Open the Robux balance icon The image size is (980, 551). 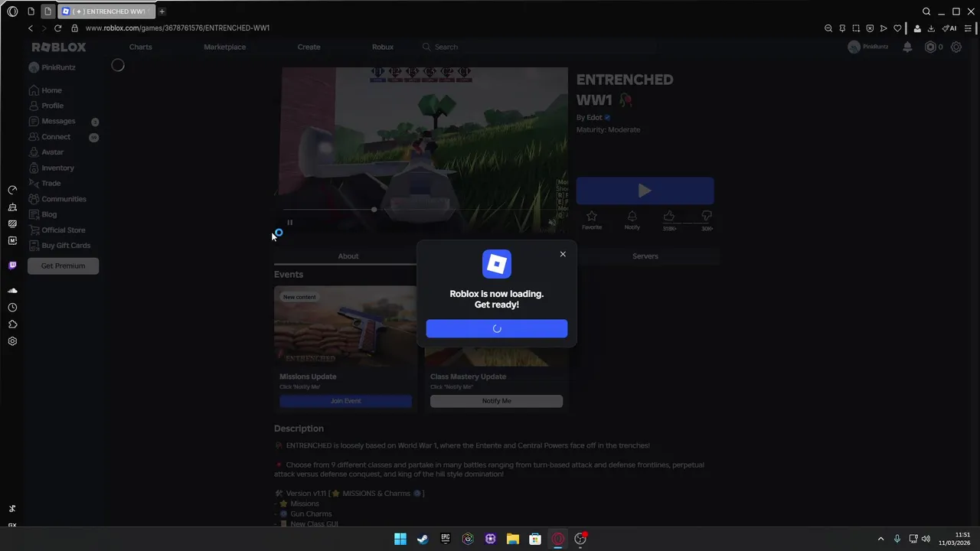[x=930, y=47]
